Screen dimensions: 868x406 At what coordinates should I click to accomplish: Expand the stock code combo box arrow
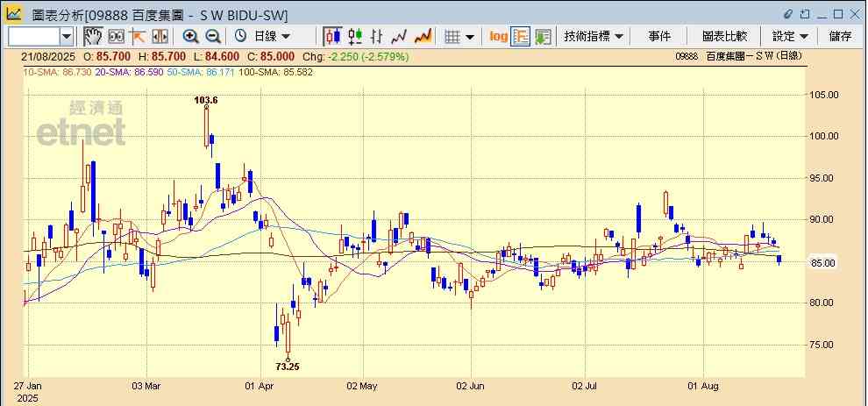(x=67, y=37)
